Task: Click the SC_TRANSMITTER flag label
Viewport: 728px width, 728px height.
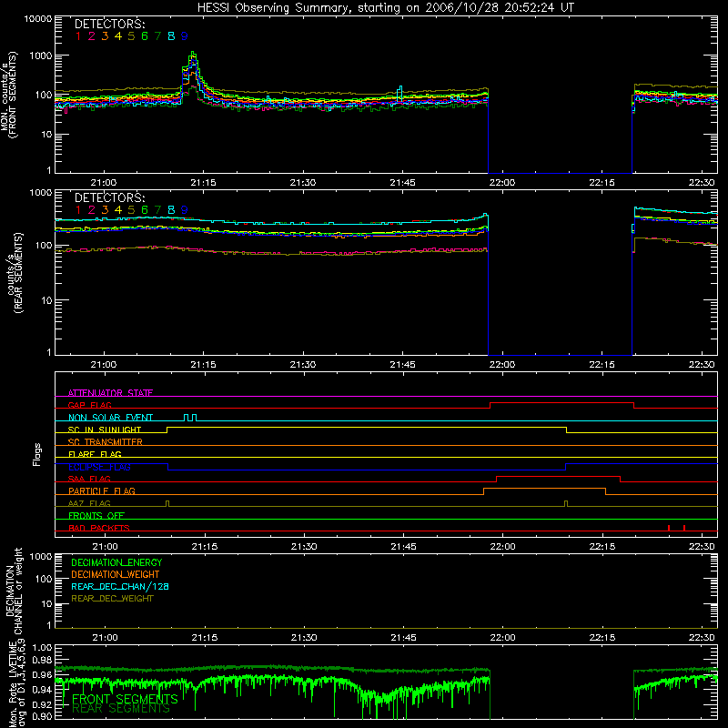Action: click(106, 442)
